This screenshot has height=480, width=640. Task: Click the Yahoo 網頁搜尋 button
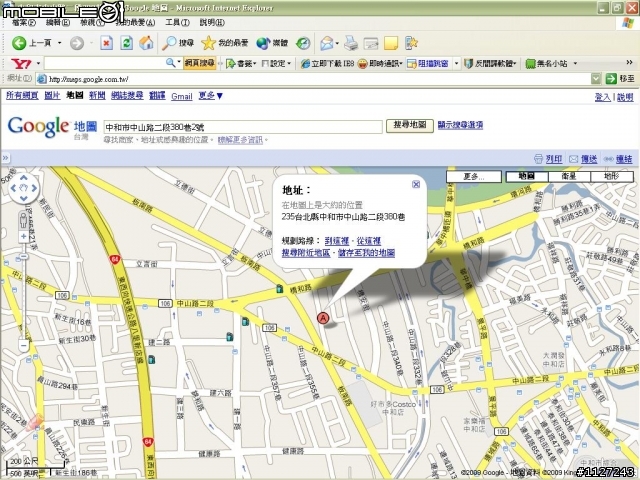[x=200, y=63]
